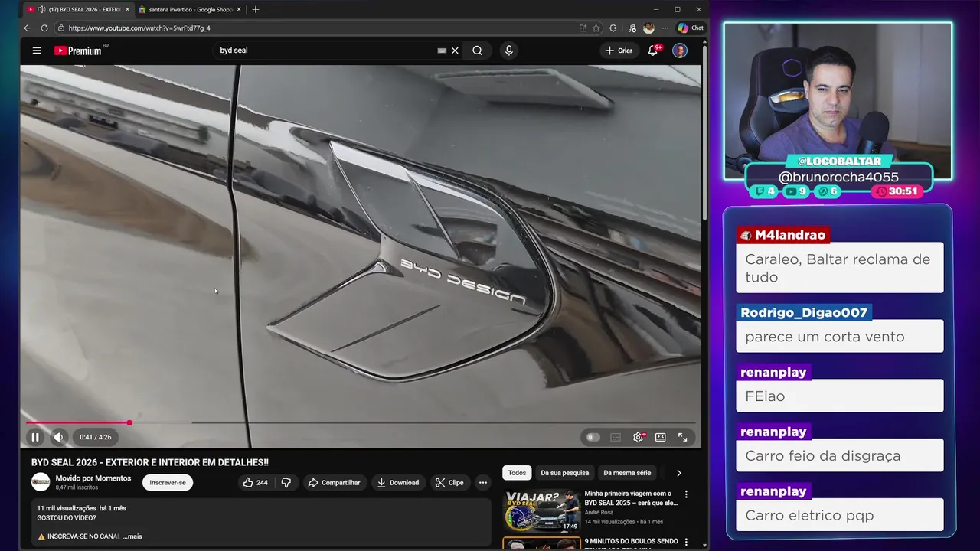Switch to theater mode
The height and width of the screenshot is (551, 980).
click(x=661, y=437)
